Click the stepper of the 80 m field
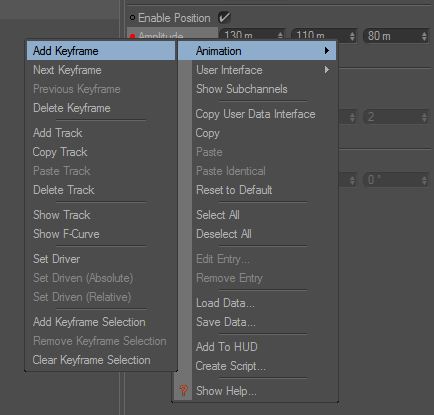 (x=424, y=36)
